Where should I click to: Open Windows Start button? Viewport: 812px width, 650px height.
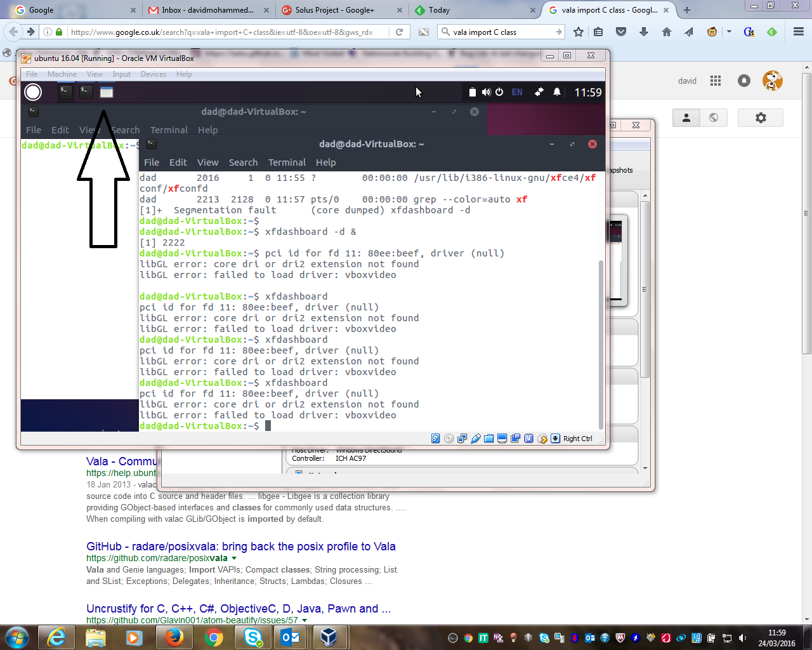click(x=16, y=637)
